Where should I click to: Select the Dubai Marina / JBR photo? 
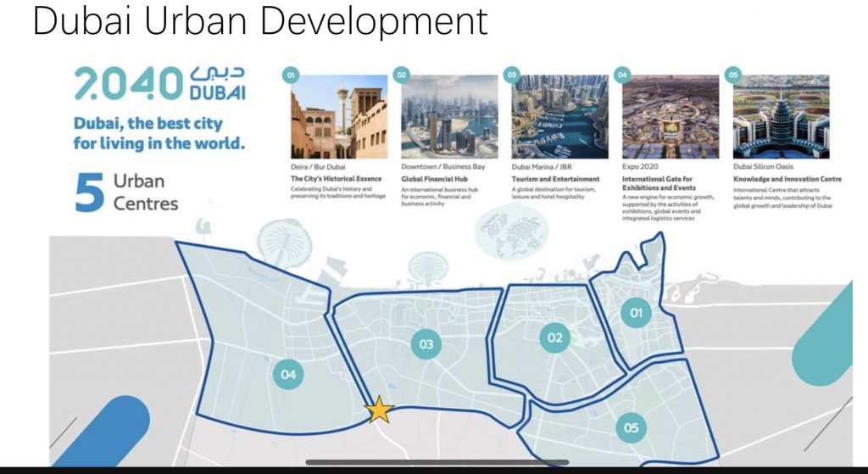click(559, 117)
